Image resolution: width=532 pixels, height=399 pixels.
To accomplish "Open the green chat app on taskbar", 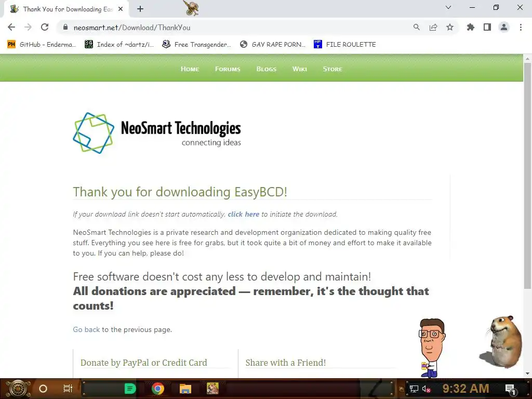I will coord(130,389).
